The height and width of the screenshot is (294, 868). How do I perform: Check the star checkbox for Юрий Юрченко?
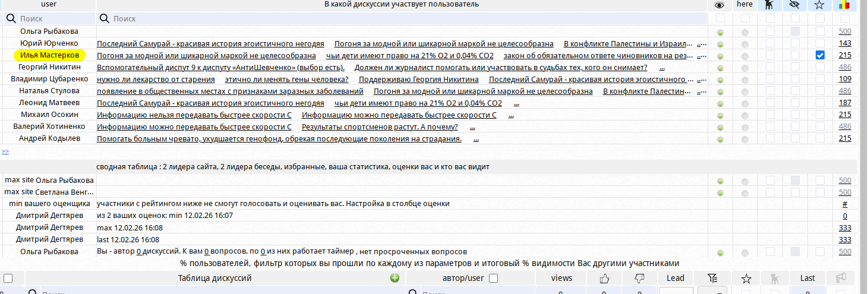[x=820, y=43]
